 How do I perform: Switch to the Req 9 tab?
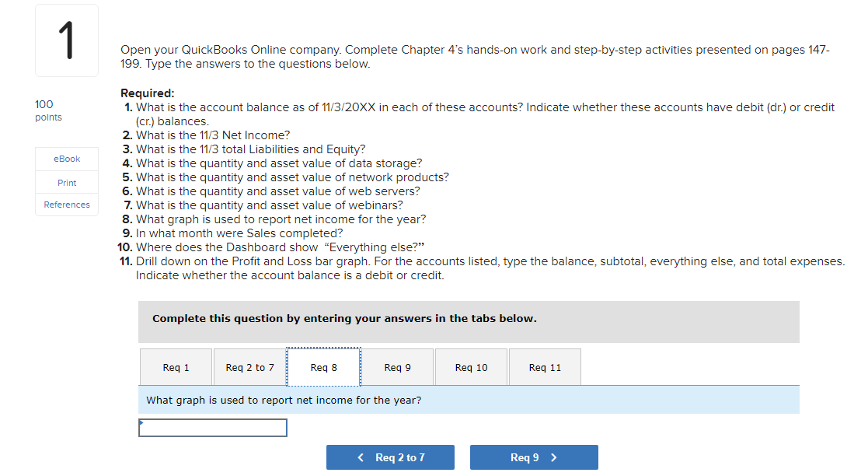coord(397,366)
